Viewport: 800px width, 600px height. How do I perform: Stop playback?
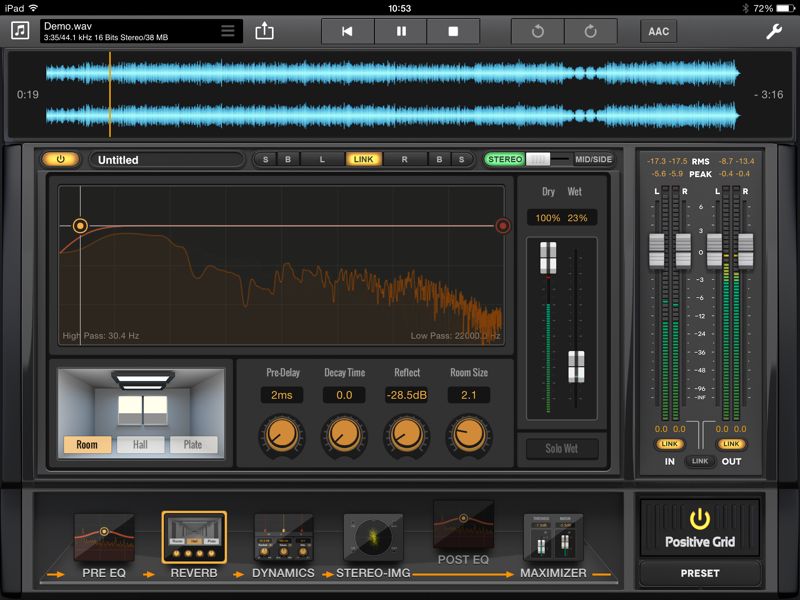coord(453,31)
